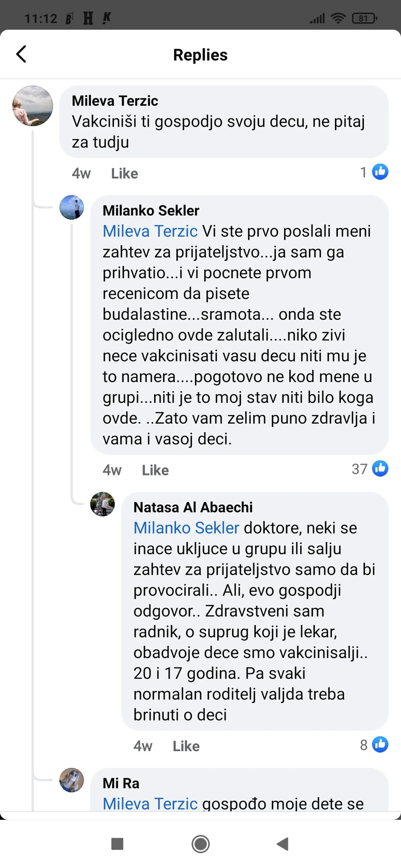This screenshot has width=401, height=868.
Task: Open Mileva Terzic's profile picture
Action: click(32, 106)
